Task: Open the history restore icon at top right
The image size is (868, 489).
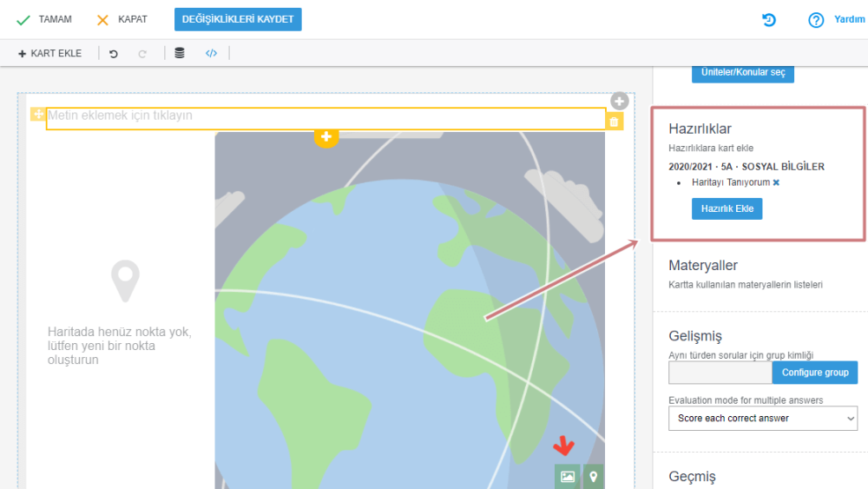Action: click(x=769, y=20)
